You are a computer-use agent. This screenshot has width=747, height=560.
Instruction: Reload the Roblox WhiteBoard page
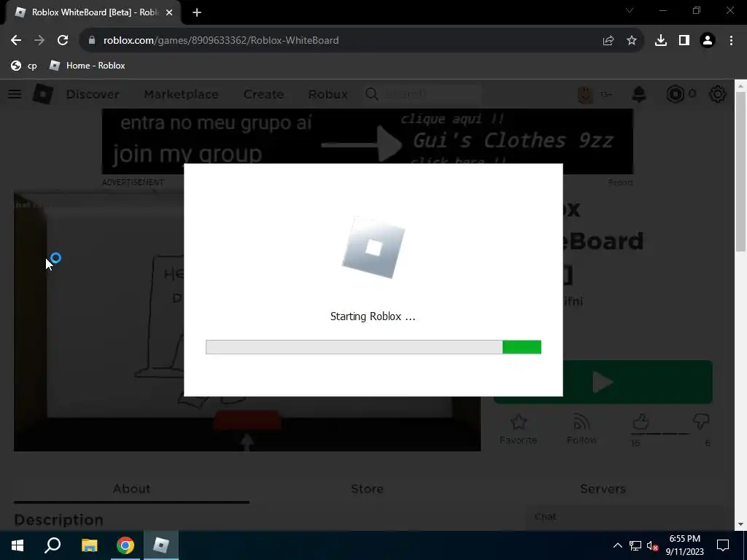point(63,41)
